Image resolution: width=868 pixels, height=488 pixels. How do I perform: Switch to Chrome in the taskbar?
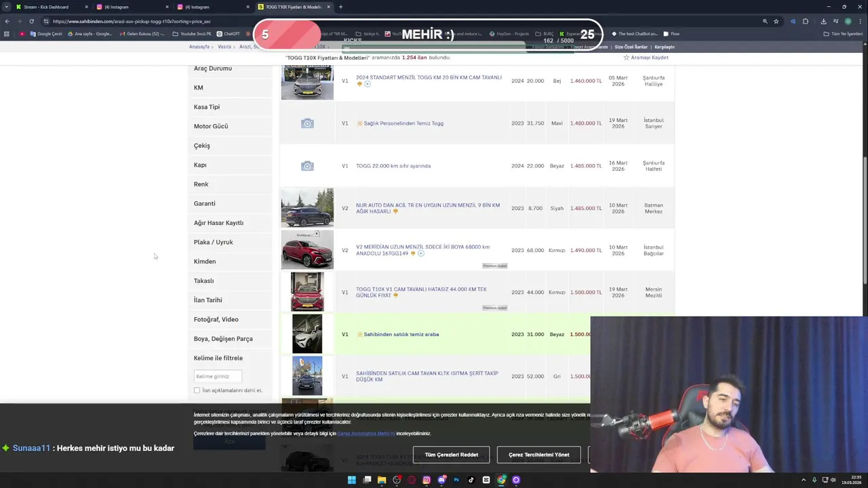click(x=501, y=480)
